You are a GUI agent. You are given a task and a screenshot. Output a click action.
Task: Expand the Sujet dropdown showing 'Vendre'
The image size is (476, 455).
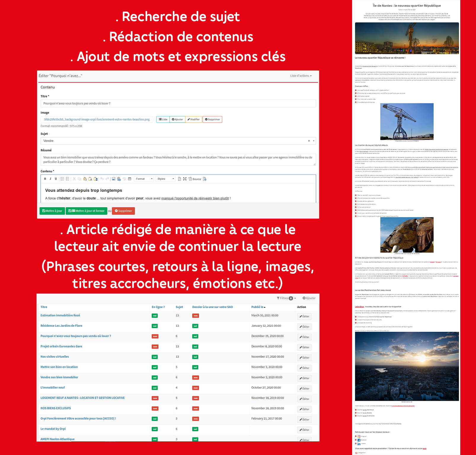pos(313,141)
